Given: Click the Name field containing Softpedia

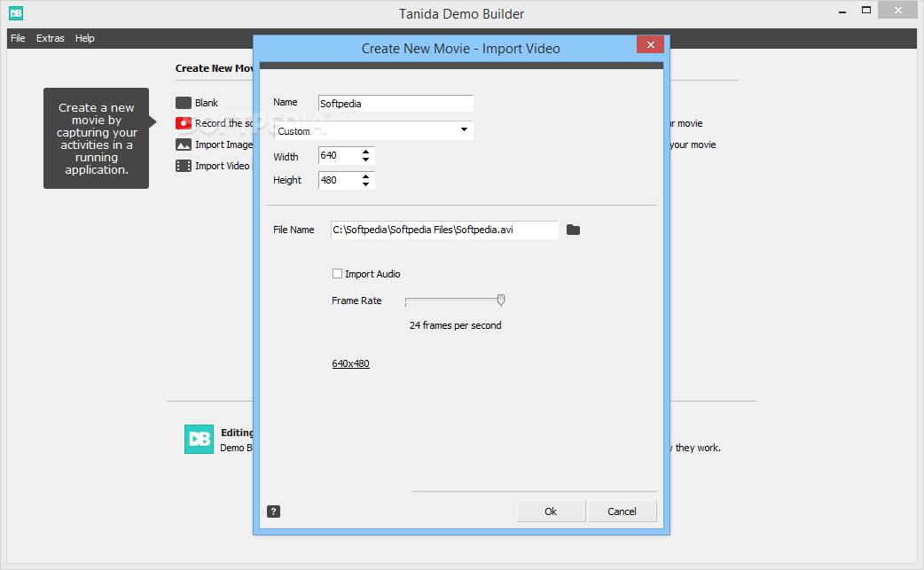Looking at the screenshot, I should tap(395, 104).
